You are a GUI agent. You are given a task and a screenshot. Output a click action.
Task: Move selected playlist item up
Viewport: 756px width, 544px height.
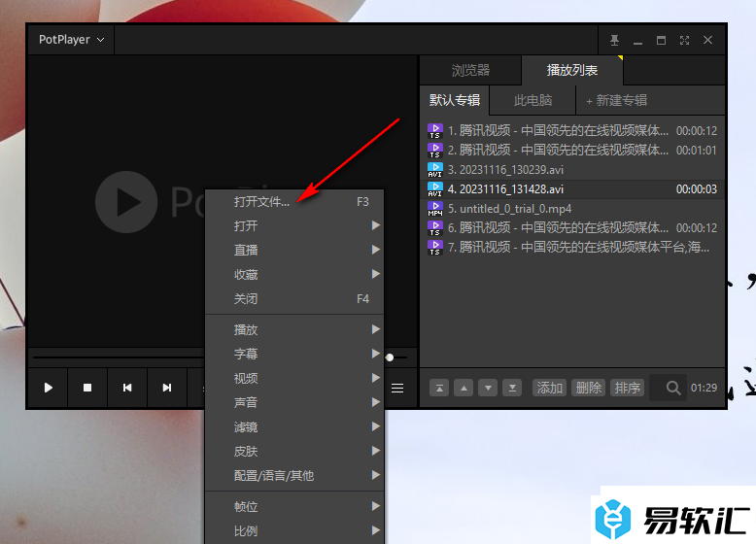coord(464,388)
